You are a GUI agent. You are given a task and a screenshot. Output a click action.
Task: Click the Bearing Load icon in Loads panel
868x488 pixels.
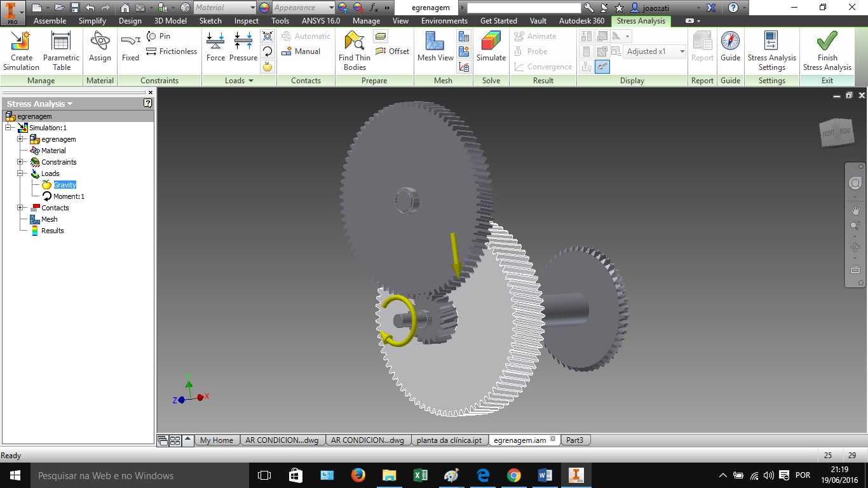click(x=268, y=36)
